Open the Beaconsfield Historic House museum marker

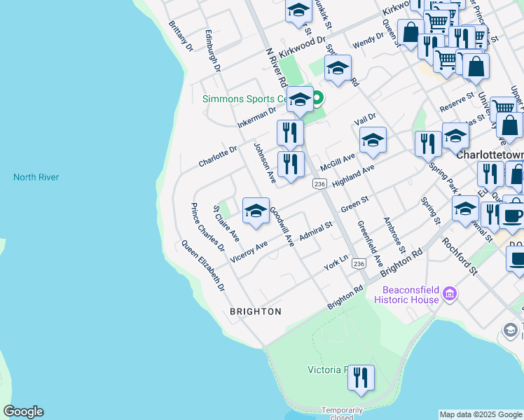tap(449, 293)
